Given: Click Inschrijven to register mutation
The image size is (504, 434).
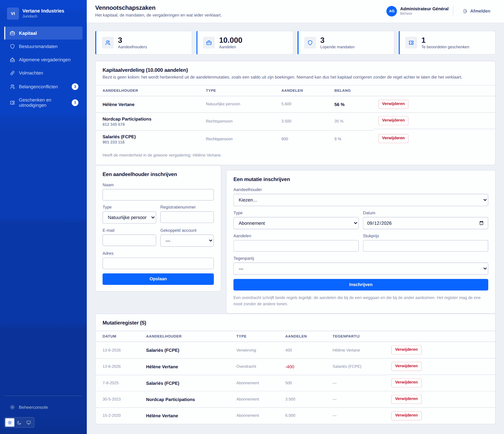Looking at the screenshot, I should (360, 285).
